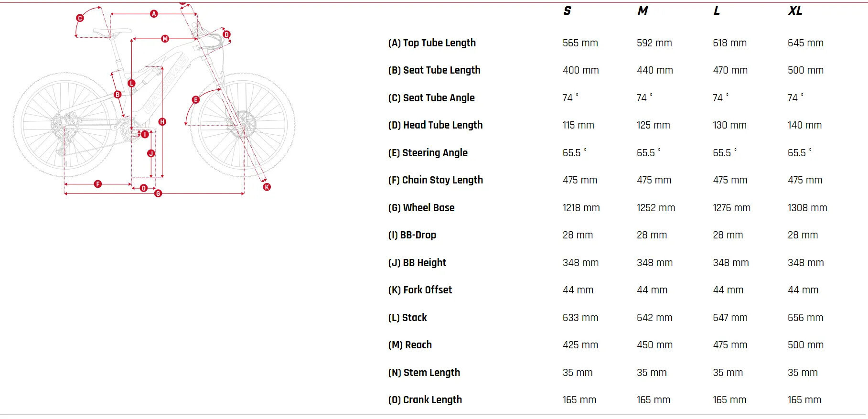868x419 pixels.
Task: Click the red C seat angle marker
Action: 80,18
